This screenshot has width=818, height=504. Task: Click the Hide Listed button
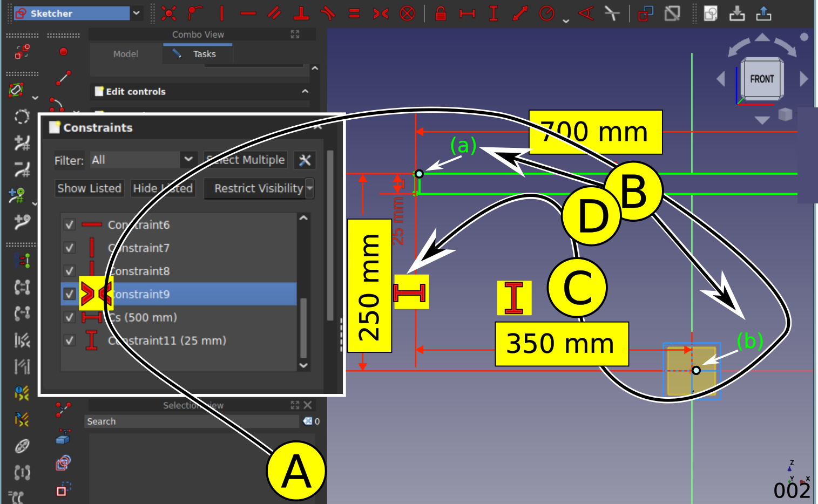[x=163, y=188]
